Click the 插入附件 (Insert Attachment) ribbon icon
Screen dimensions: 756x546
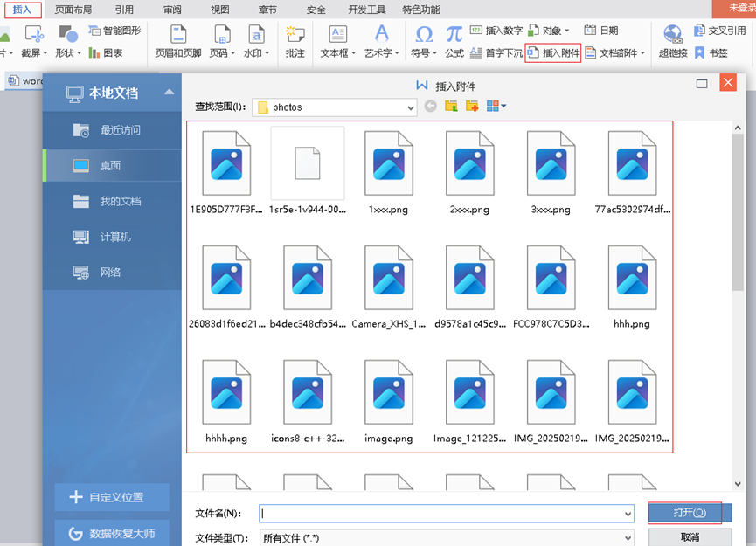coord(553,53)
